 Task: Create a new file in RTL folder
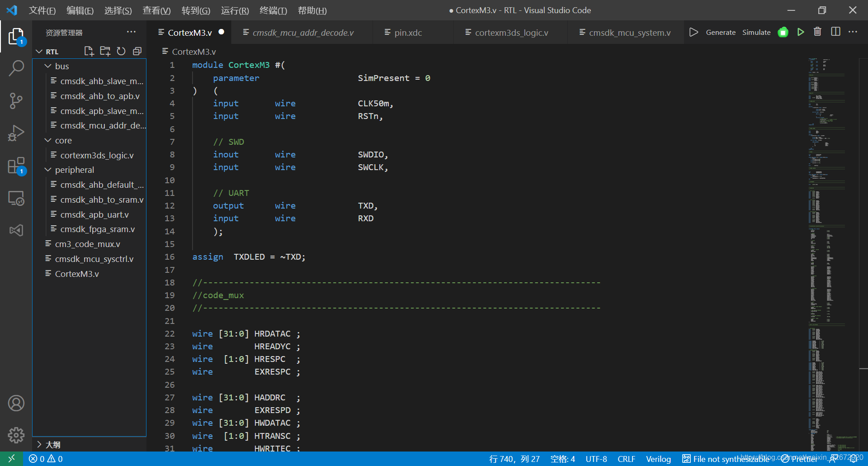point(89,51)
